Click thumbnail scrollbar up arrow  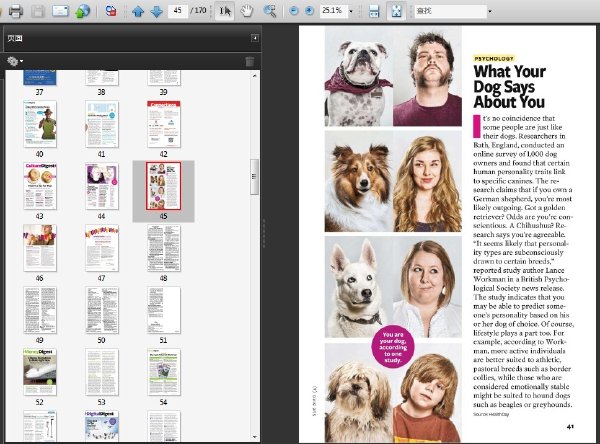255,76
